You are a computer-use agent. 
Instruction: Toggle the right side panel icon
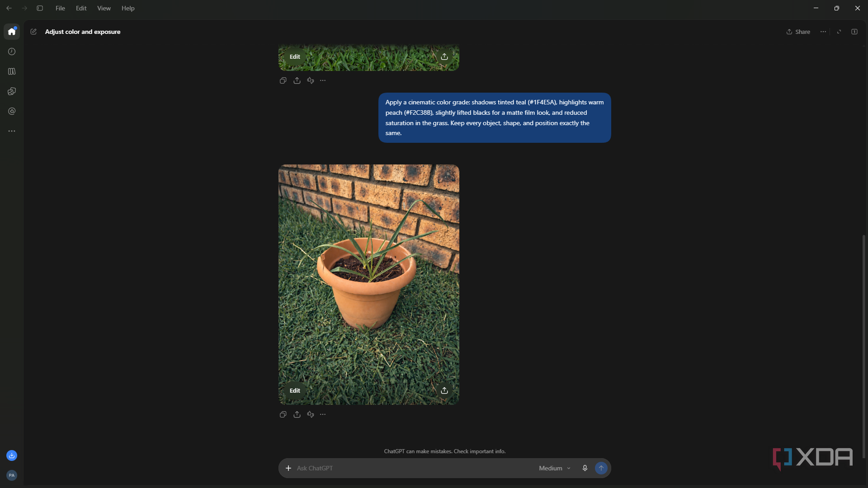[854, 32]
